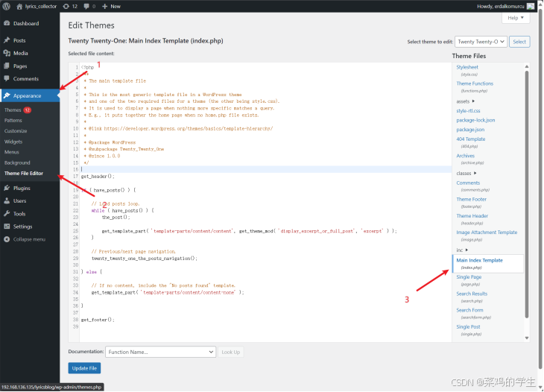Open the Single Post template file

tap(468, 327)
